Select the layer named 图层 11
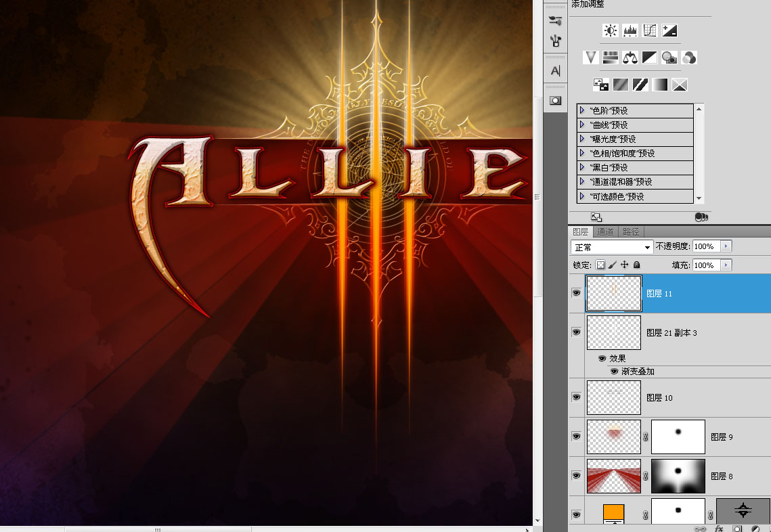 659,294
